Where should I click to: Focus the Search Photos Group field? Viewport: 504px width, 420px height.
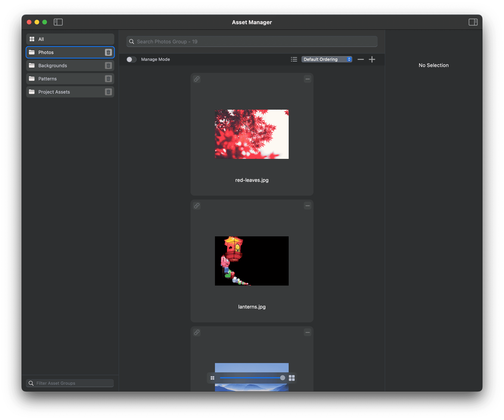click(252, 41)
